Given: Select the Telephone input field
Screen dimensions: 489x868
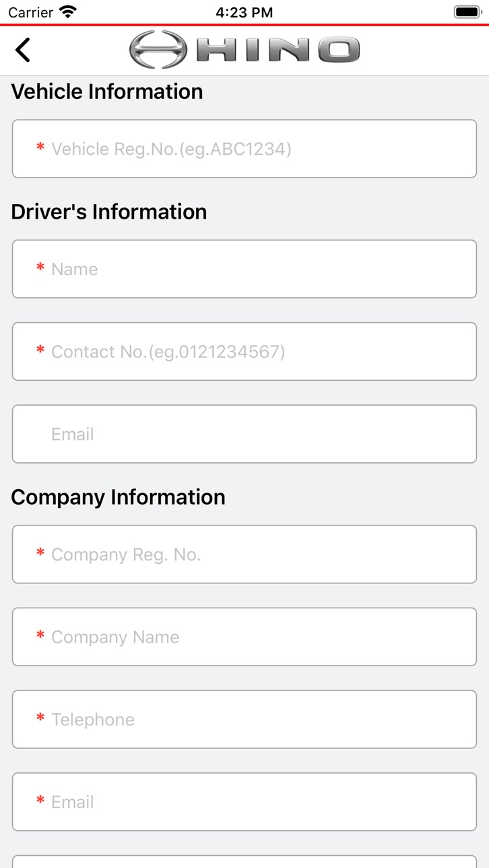Looking at the screenshot, I should pos(244,719).
